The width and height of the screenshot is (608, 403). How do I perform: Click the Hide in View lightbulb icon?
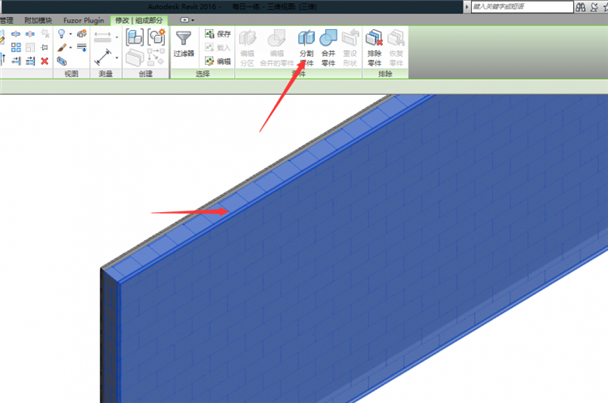click(x=61, y=34)
